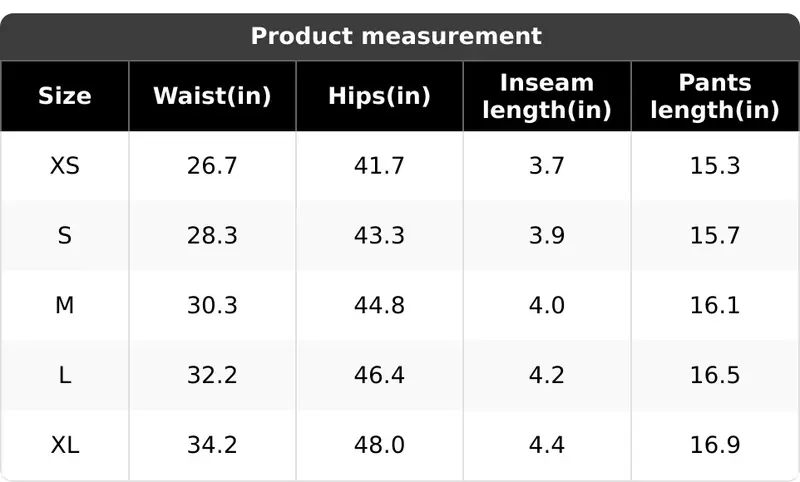Select the 16.5 pants length cell
Screen dimensions: 800x482
tap(715, 375)
